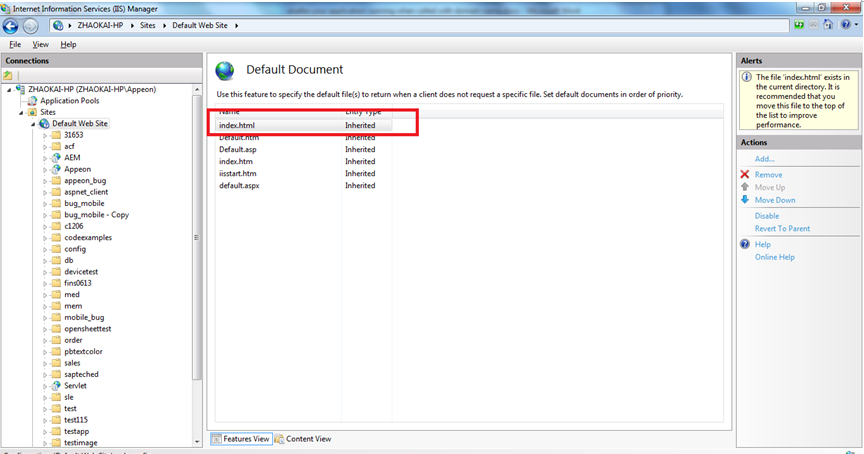Expand the appeon_bug folder node

(45, 181)
